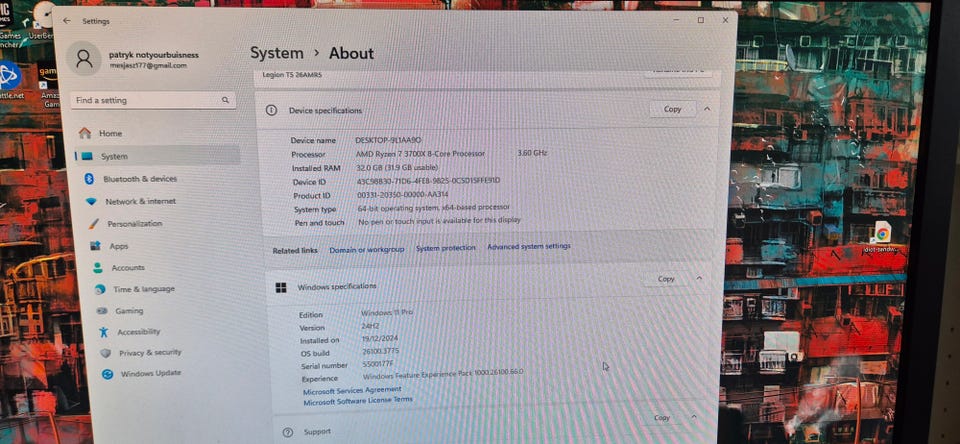
Task: Click the Time & language globe icon
Action: click(x=100, y=289)
